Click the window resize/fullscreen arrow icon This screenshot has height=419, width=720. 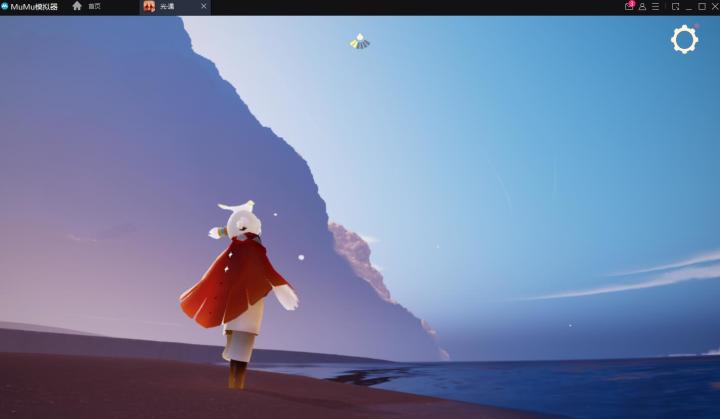[675, 6]
